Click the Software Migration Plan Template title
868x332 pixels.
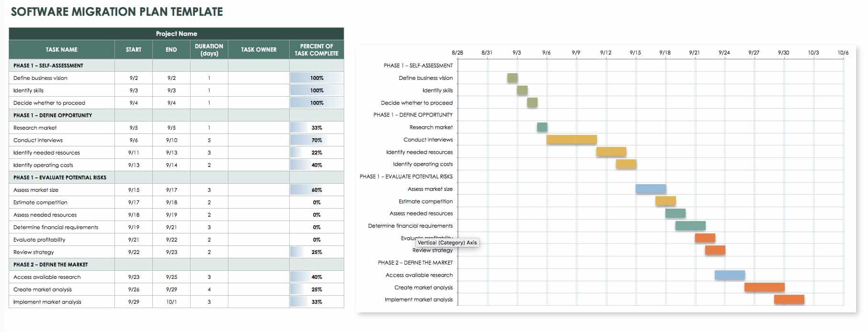tap(117, 12)
